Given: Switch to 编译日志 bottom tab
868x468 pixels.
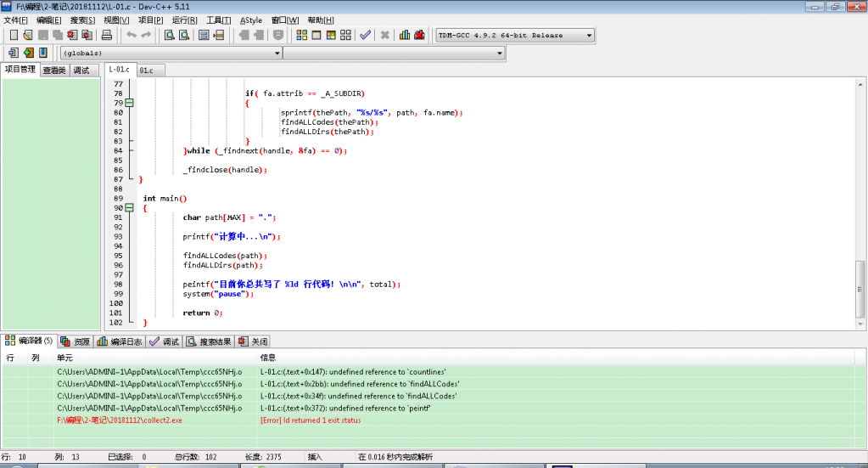Looking at the screenshot, I should 120,341.
